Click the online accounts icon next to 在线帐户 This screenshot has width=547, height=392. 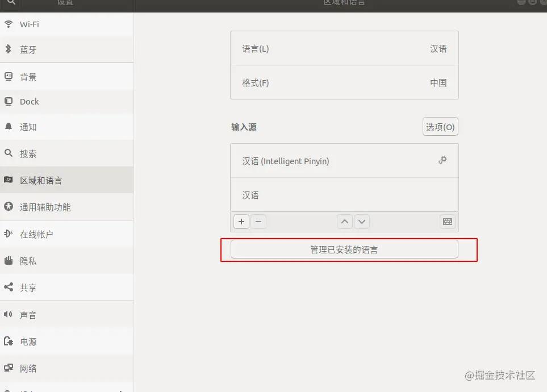pos(9,233)
